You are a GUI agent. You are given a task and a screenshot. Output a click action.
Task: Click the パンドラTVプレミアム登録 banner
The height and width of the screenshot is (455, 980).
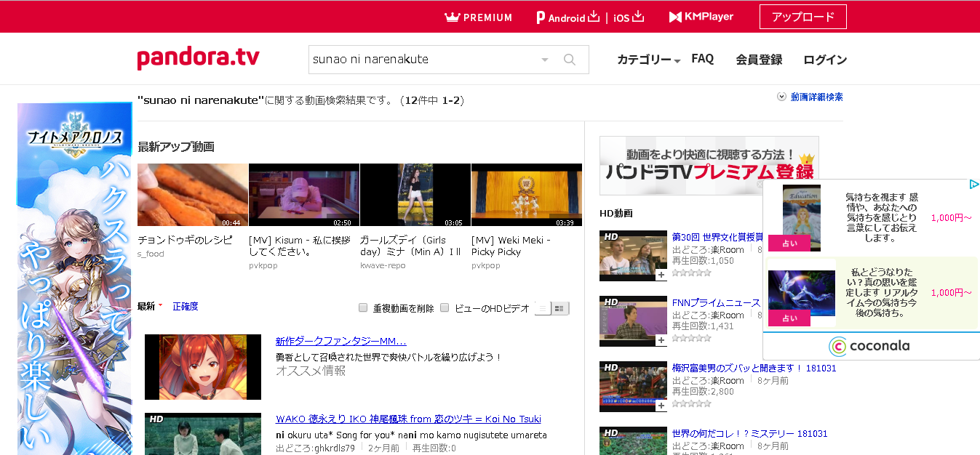click(709, 166)
